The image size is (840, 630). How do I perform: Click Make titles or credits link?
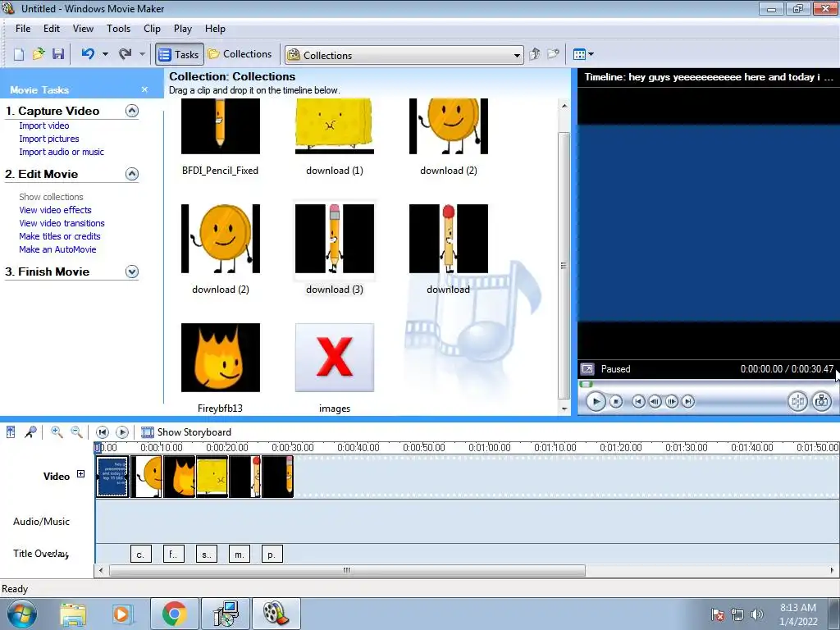59,236
